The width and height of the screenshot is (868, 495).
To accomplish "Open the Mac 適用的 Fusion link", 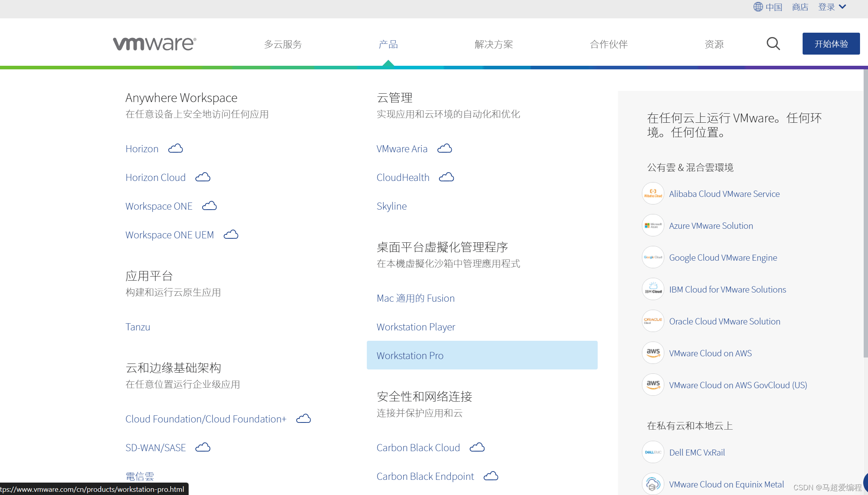I will point(415,298).
